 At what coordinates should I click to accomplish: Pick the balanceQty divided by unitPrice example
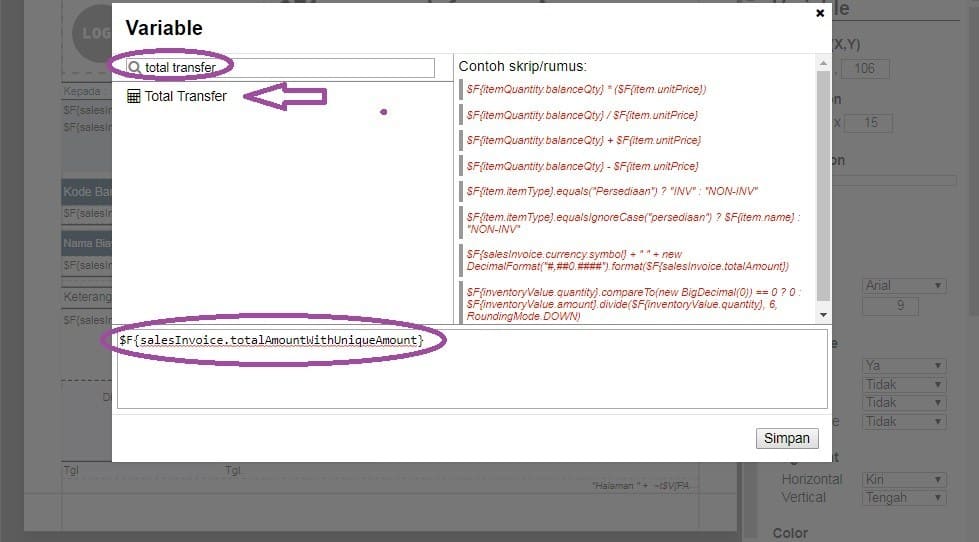point(582,115)
